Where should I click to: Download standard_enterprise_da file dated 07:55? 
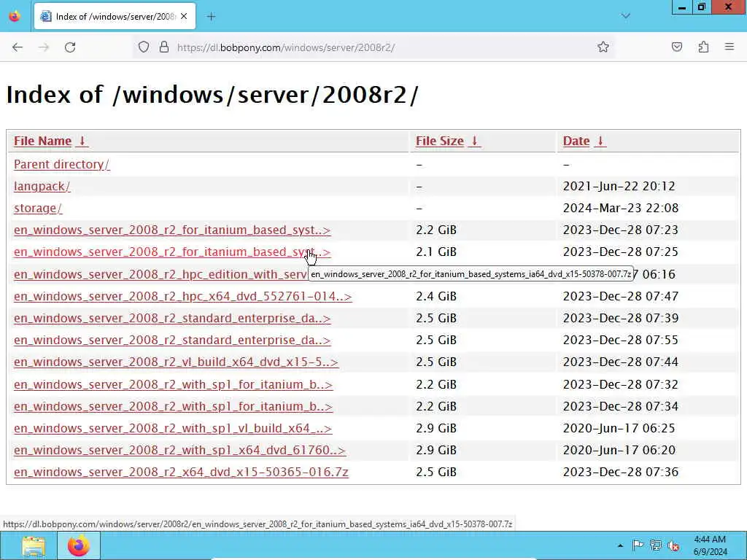172,340
